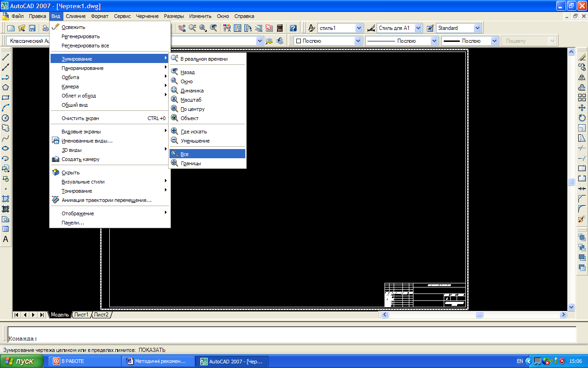The width and height of the screenshot is (588, 368).
Task: Switch to the Лист2 layout tab
Action: point(102,315)
